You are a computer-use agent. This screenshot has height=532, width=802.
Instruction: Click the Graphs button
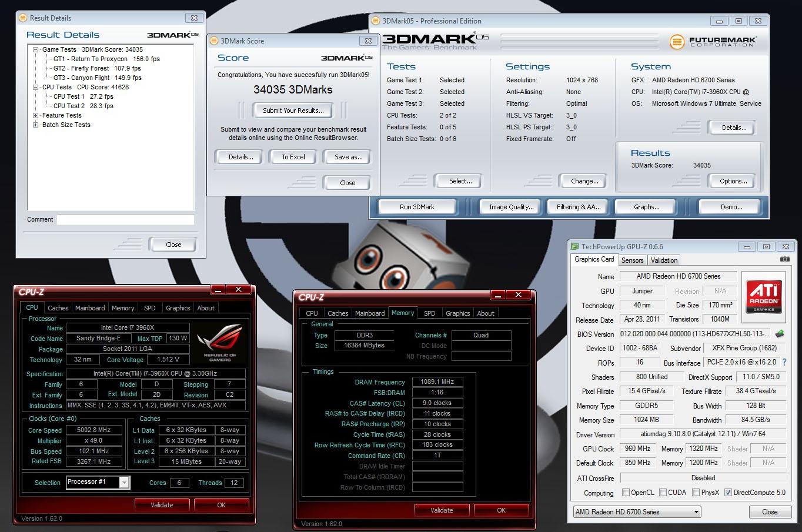(646, 207)
